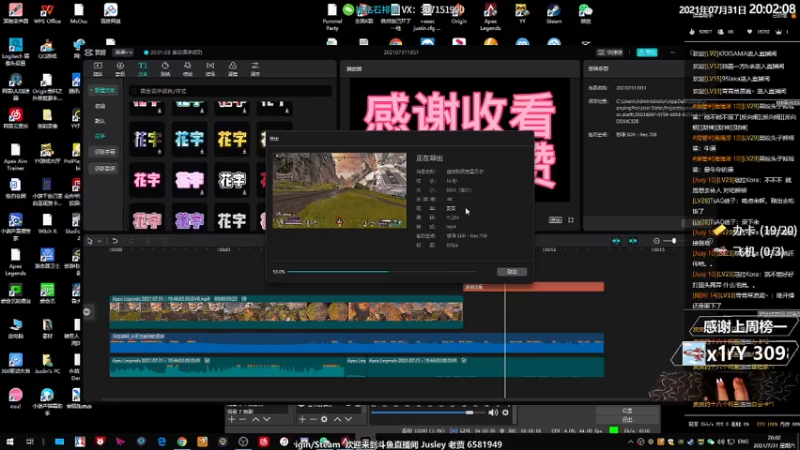Open the Windows Start menu
This screenshot has width=800, height=450.
point(9,442)
